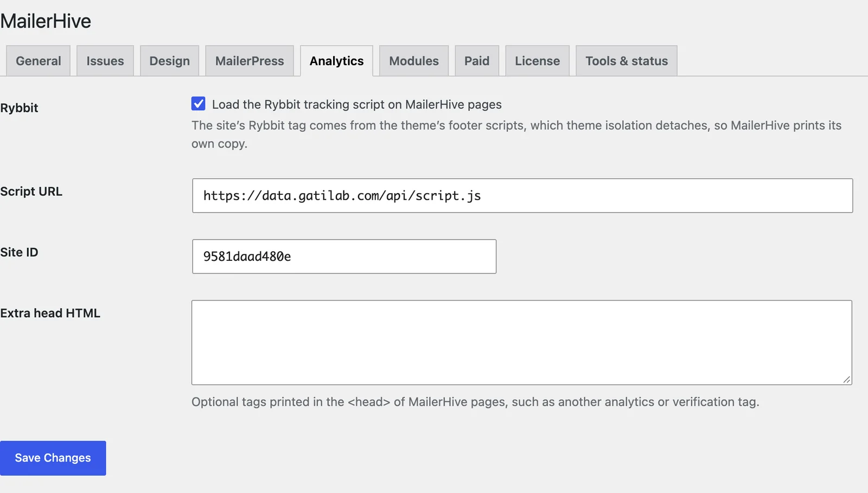Grab the Extra head HTML textarea resize handle
The height and width of the screenshot is (493, 868).
(847, 380)
